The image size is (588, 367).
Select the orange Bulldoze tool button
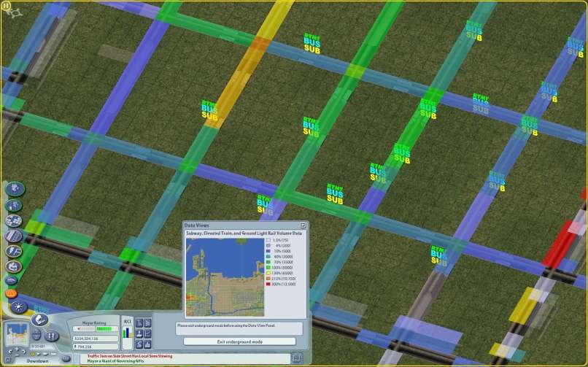(x=11, y=293)
